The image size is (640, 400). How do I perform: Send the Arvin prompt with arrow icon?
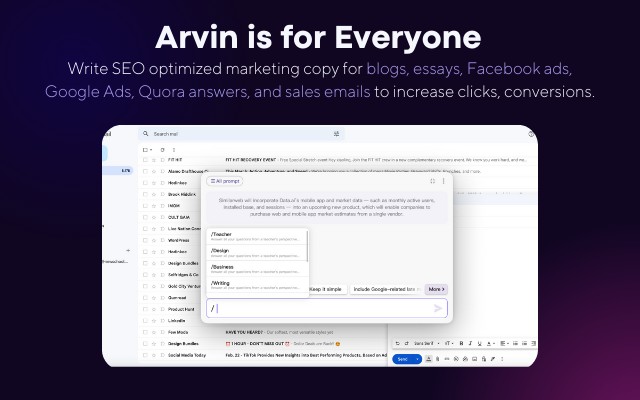click(438, 308)
